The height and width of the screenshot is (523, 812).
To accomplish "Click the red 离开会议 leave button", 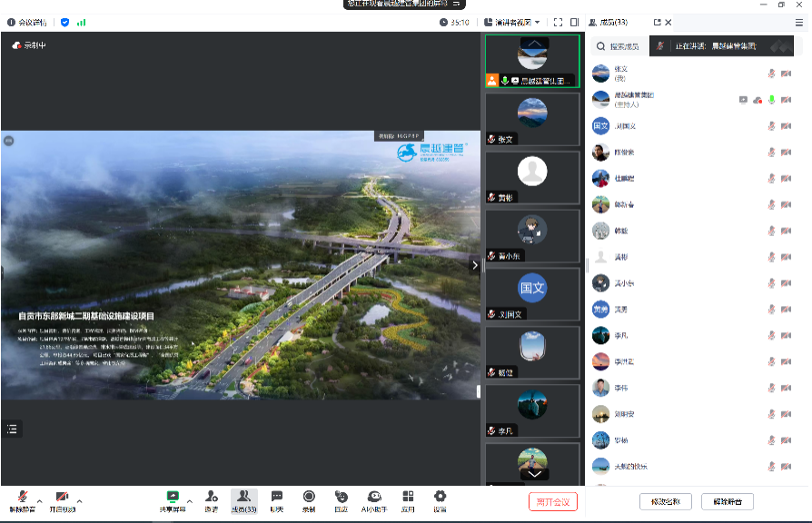I will pyautogui.click(x=552, y=501).
